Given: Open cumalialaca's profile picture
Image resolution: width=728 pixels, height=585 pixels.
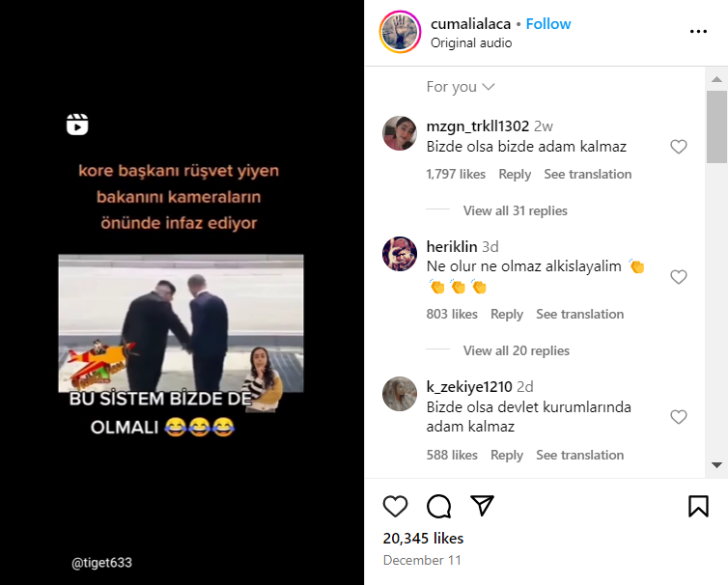Looking at the screenshot, I should pos(400,31).
